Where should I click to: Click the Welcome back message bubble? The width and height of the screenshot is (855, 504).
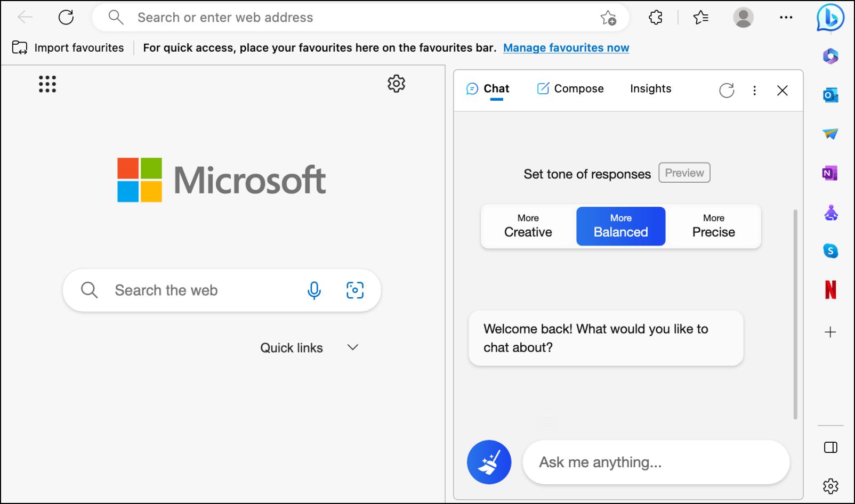point(606,338)
